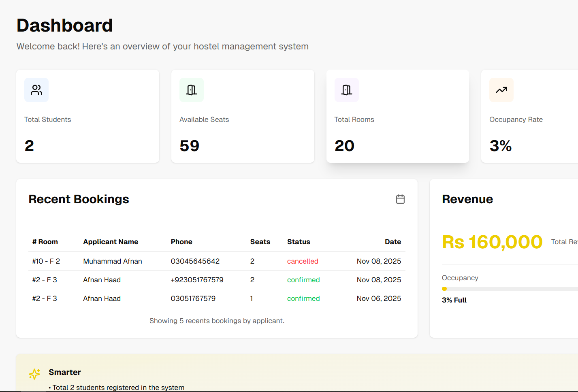Select the Total Rooms card showing 20
This screenshot has width=578, height=392.
[397, 116]
